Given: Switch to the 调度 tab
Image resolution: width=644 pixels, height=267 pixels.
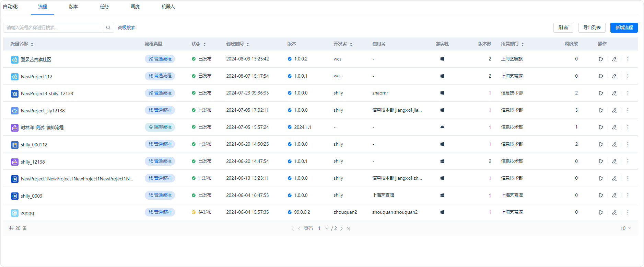Looking at the screenshot, I should (135, 7).
